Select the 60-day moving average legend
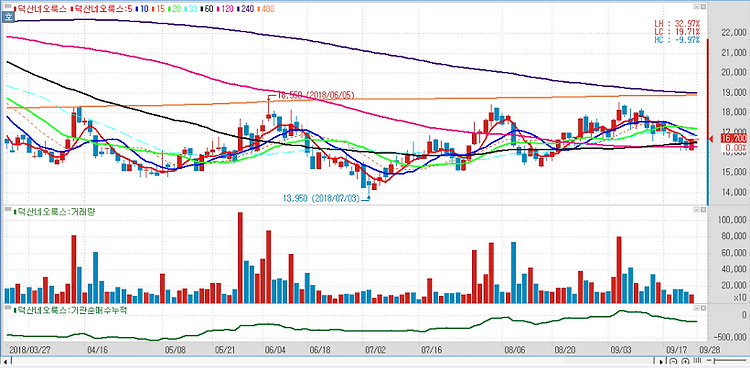 click(207, 9)
